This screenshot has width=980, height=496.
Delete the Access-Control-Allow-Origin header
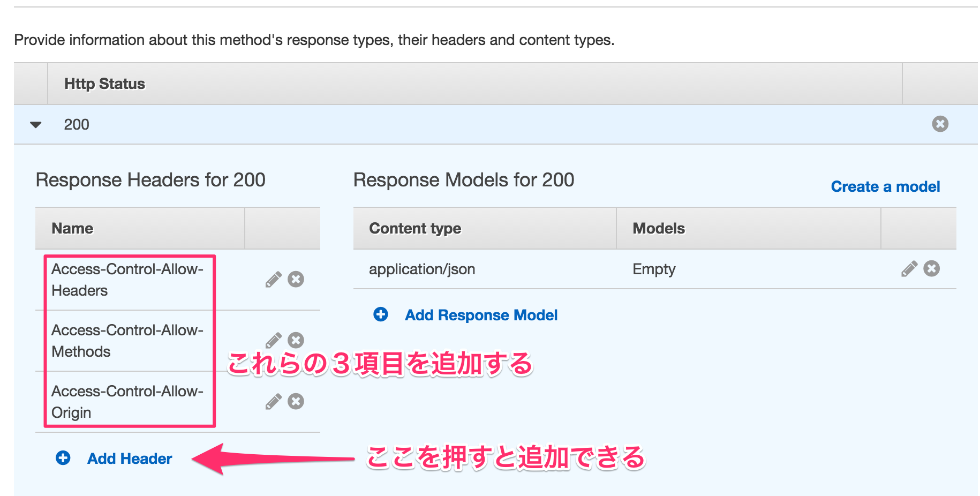pos(296,401)
